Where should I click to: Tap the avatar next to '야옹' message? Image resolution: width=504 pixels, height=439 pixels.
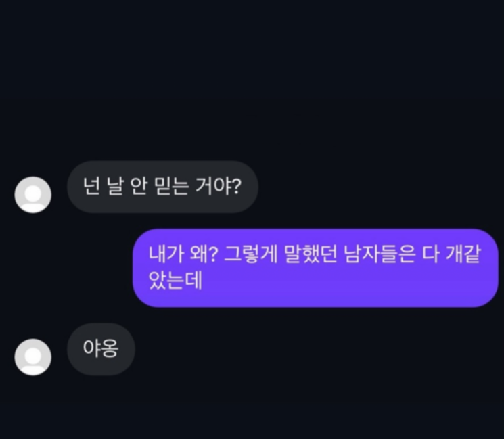[32, 356]
